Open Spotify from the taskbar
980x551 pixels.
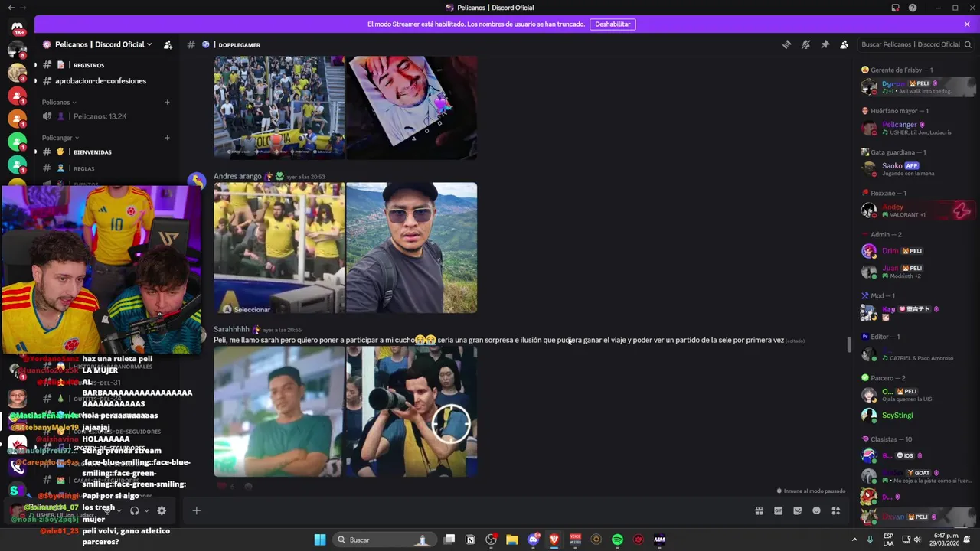[x=617, y=540]
